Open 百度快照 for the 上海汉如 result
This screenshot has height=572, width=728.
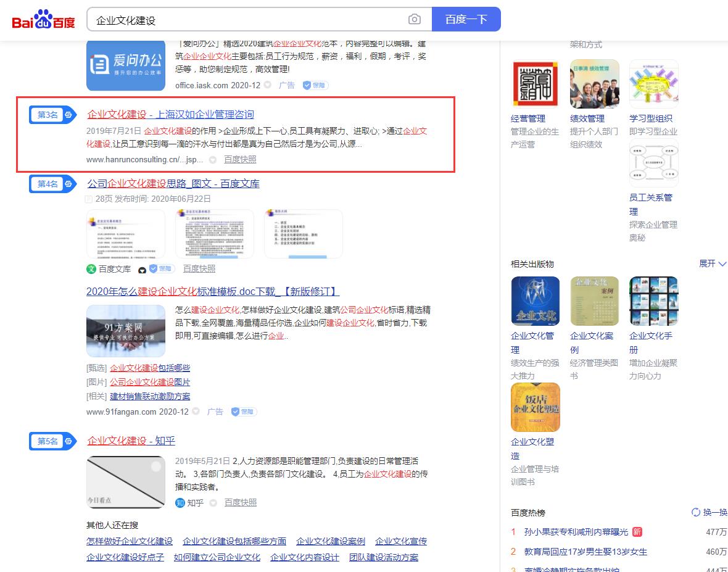(240, 159)
